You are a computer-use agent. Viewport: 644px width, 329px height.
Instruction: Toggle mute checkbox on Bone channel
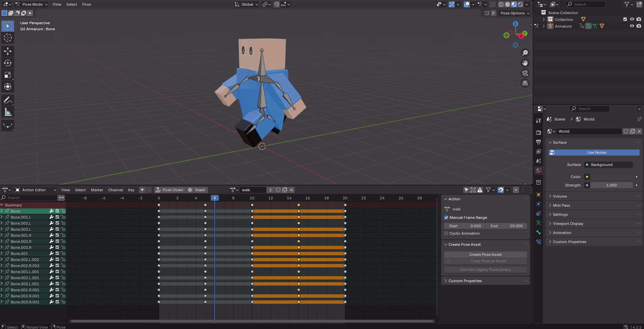(57, 211)
